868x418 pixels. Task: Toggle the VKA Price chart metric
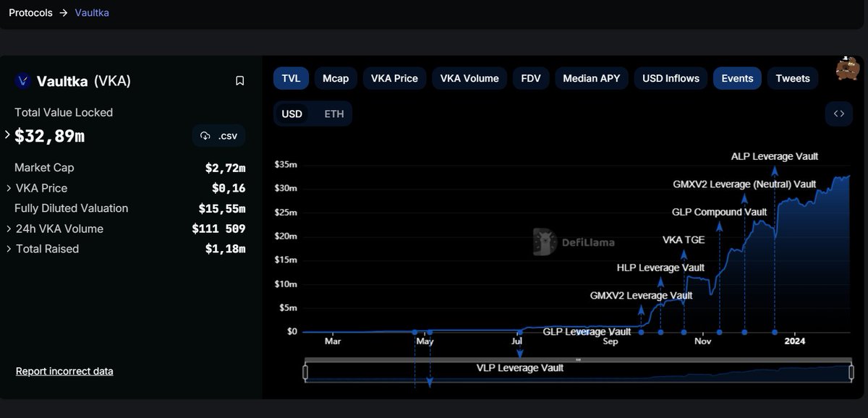[394, 78]
